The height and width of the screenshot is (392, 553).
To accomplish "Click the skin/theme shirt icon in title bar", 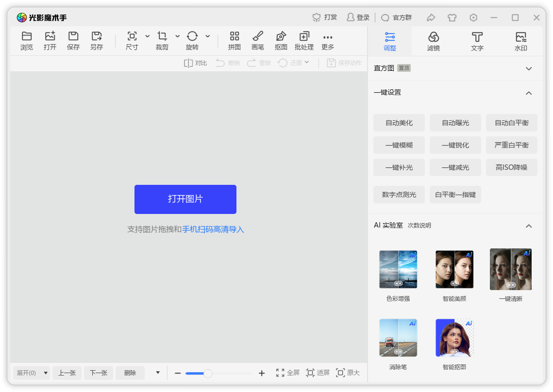I will point(452,17).
